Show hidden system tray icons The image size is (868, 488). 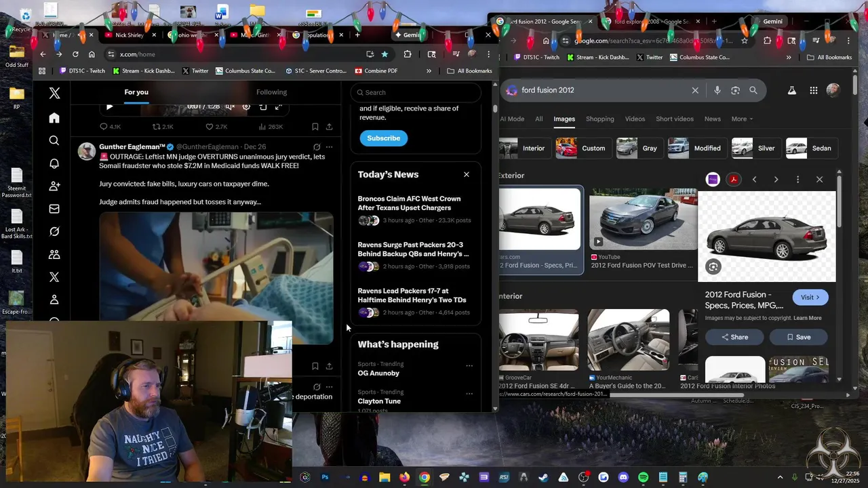780,477
